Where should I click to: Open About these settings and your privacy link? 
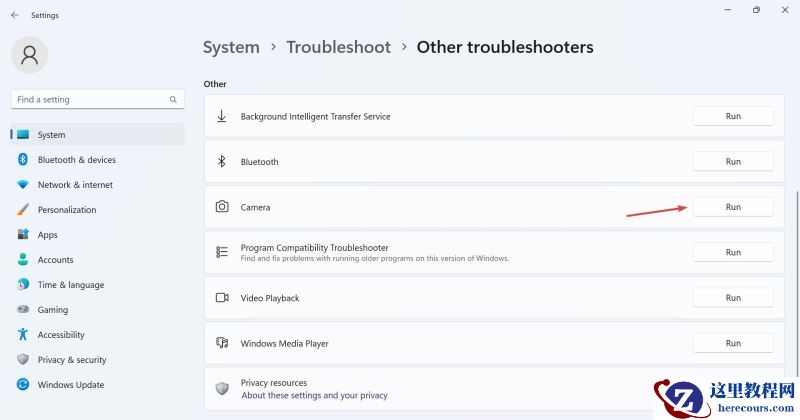(314, 395)
